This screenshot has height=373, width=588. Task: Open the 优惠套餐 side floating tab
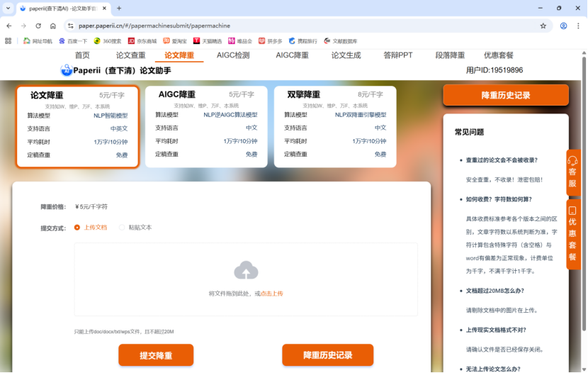coord(572,234)
